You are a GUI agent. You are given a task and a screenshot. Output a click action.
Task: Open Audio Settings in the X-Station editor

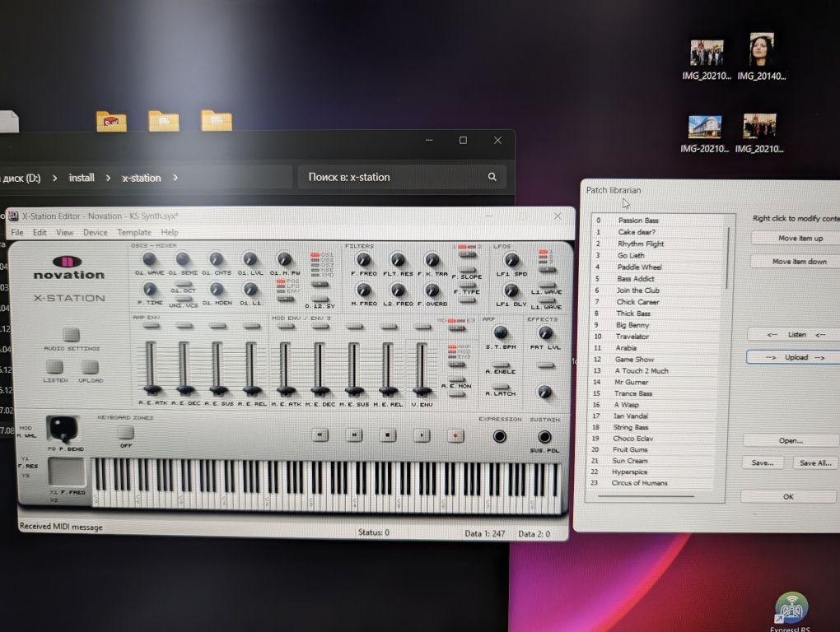72,335
